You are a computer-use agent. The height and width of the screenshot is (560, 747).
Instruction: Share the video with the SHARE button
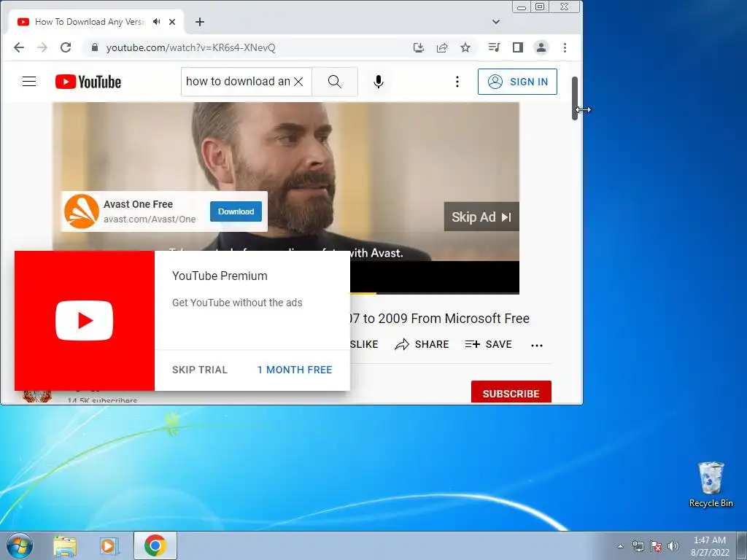pos(422,344)
